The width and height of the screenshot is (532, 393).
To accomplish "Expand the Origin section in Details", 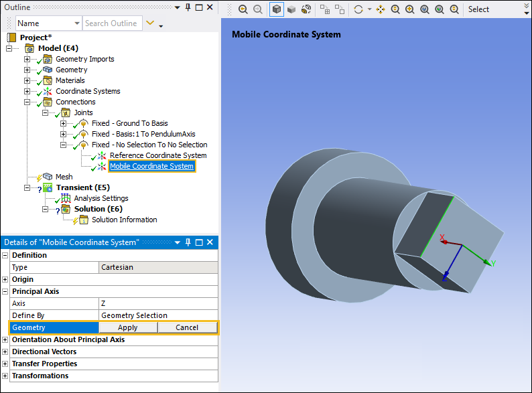I will pos(5,279).
